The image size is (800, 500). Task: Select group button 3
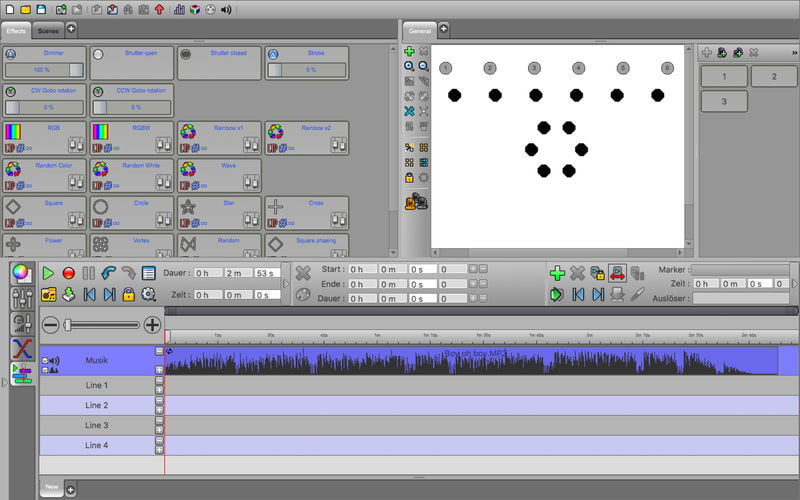[x=724, y=102]
